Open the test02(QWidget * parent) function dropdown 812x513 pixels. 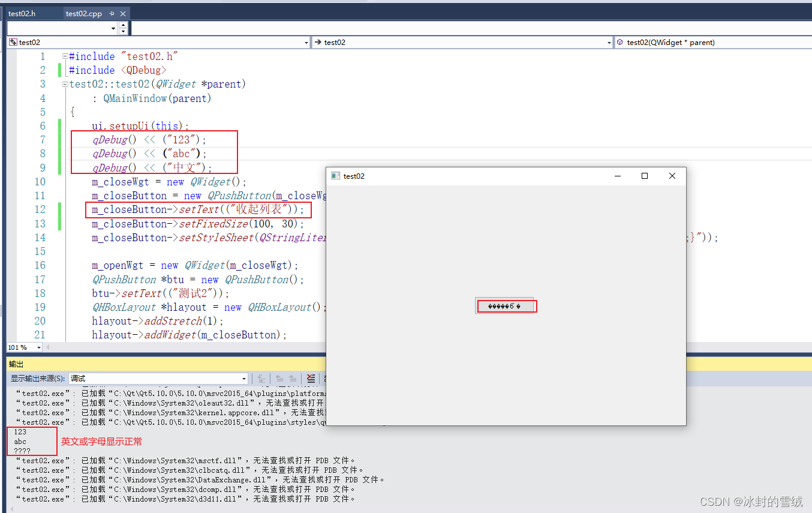(x=712, y=43)
